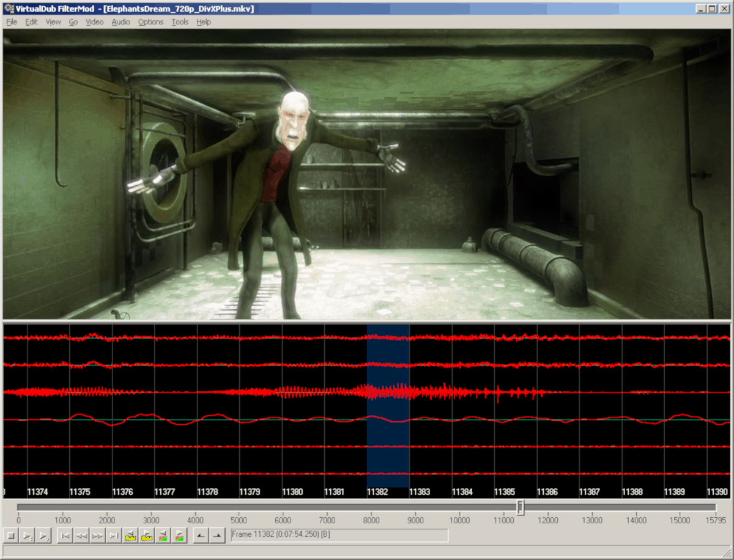Click the timeline position slider thumb

(521, 507)
